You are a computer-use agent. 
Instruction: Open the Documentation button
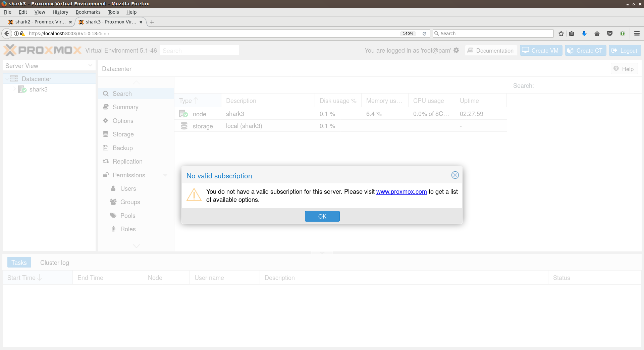(491, 51)
